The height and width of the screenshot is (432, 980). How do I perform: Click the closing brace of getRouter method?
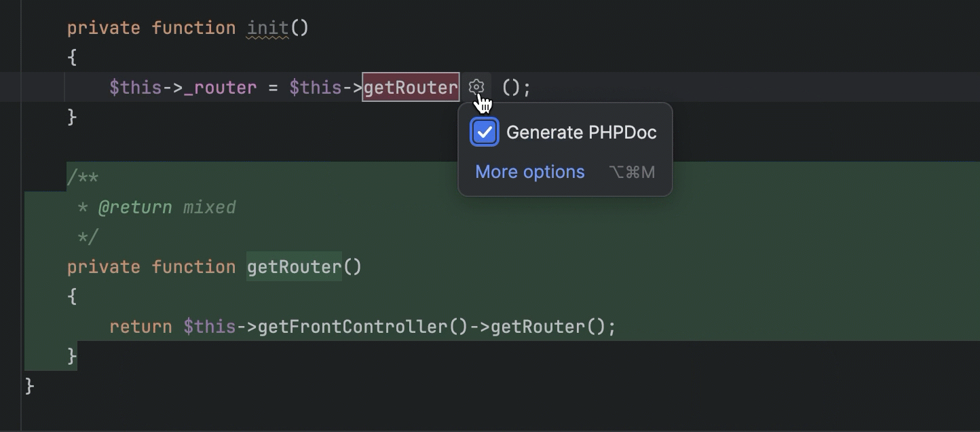[71, 356]
